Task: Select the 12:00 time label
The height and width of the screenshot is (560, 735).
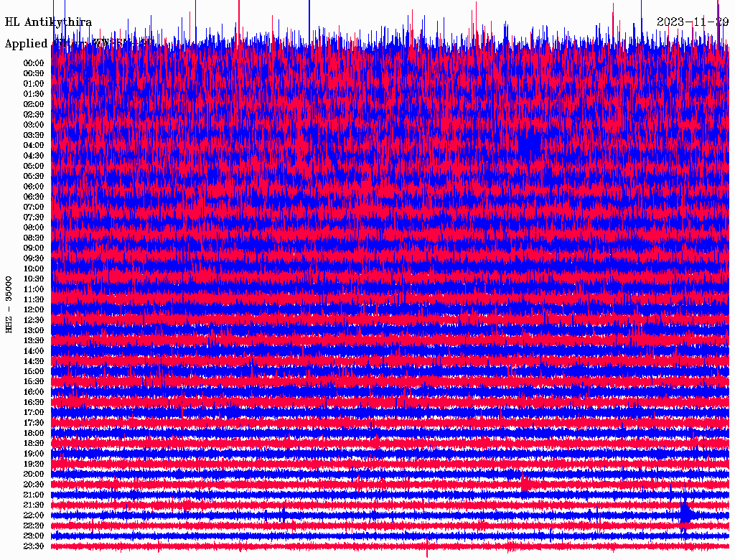Action: (34, 310)
